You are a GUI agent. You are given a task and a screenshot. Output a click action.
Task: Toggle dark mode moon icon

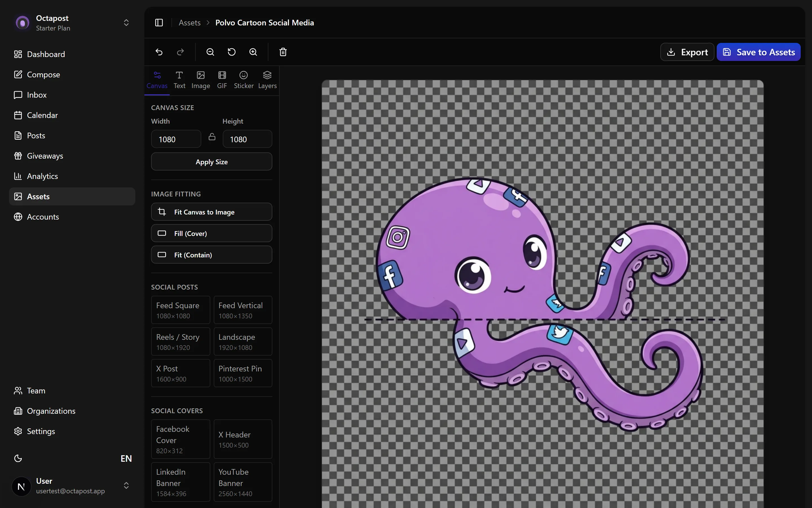pos(18,458)
